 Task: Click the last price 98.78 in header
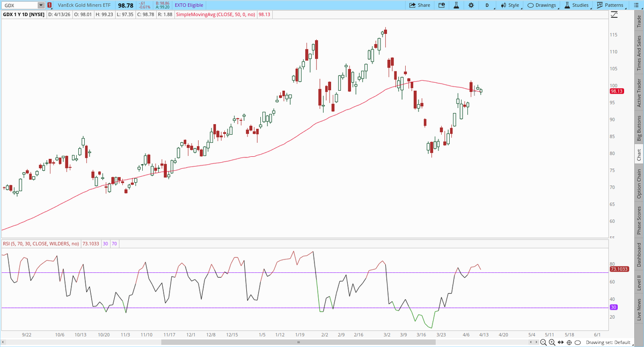tap(125, 5)
